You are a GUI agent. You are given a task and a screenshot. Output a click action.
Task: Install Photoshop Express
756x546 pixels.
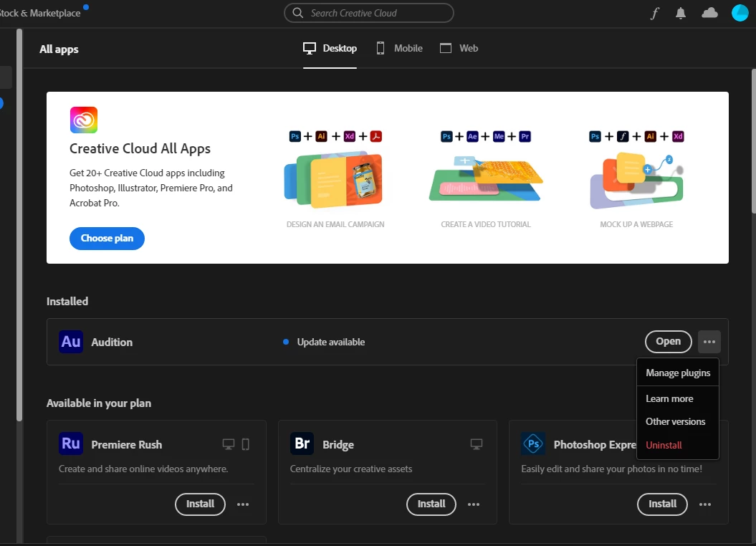point(662,504)
